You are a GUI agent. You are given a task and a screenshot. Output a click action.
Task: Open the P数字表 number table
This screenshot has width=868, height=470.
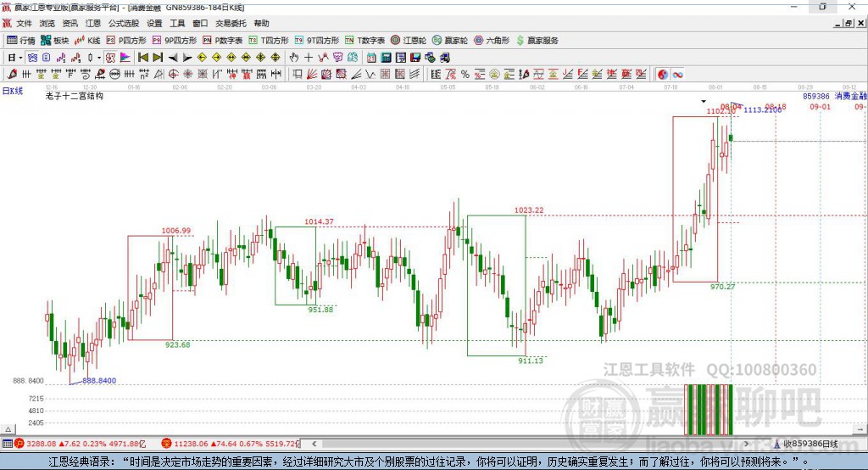(x=223, y=41)
